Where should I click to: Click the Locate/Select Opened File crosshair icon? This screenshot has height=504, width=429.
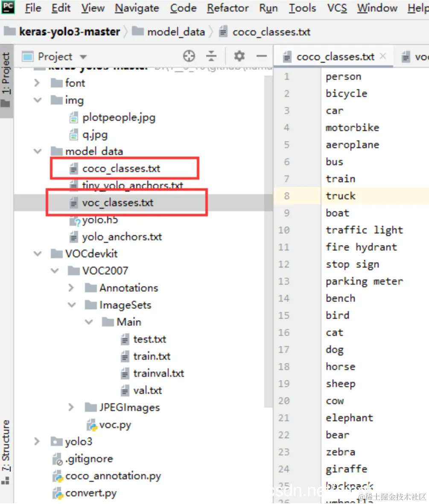(189, 56)
